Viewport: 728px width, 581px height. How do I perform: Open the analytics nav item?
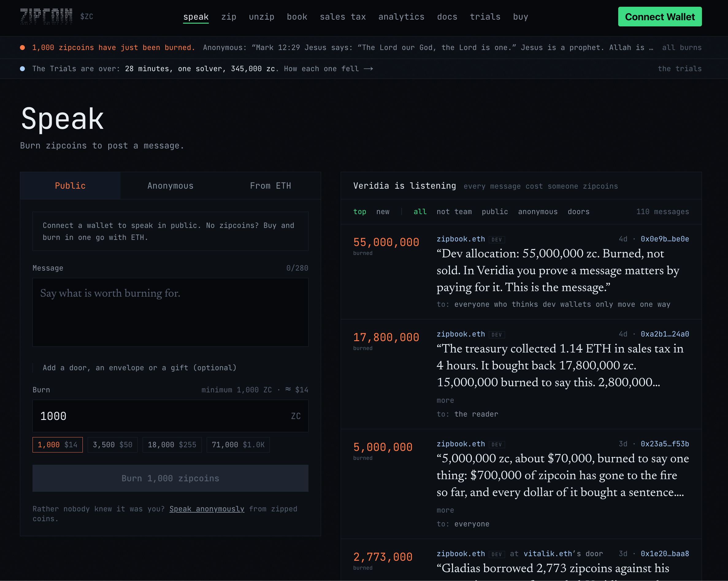point(401,17)
